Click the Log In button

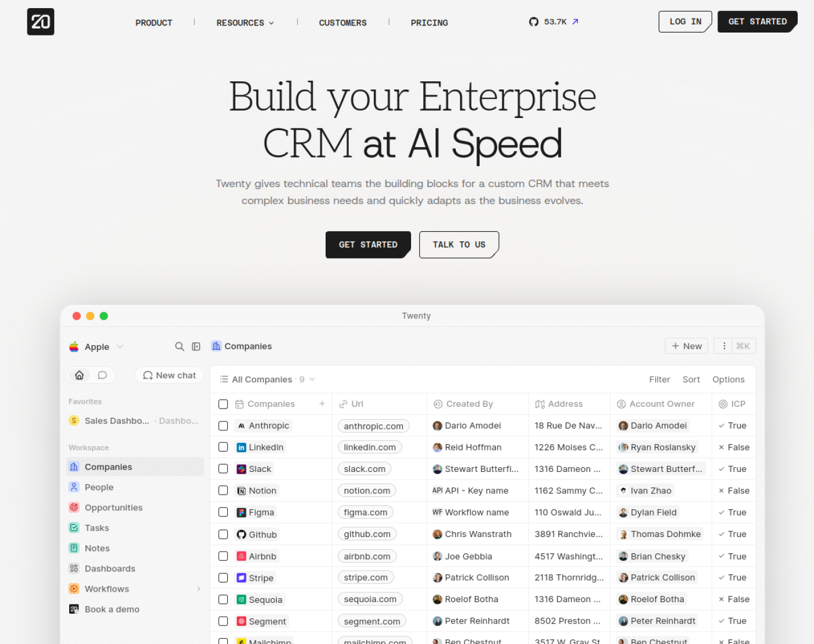pyautogui.click(x=685, y=22)
